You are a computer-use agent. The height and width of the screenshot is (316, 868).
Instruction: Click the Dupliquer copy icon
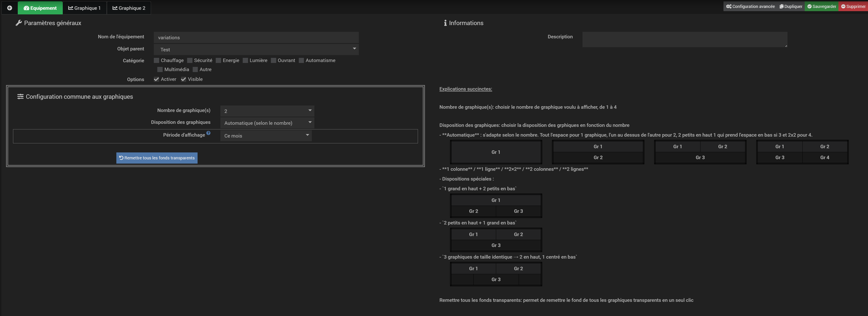coord(781,7)
